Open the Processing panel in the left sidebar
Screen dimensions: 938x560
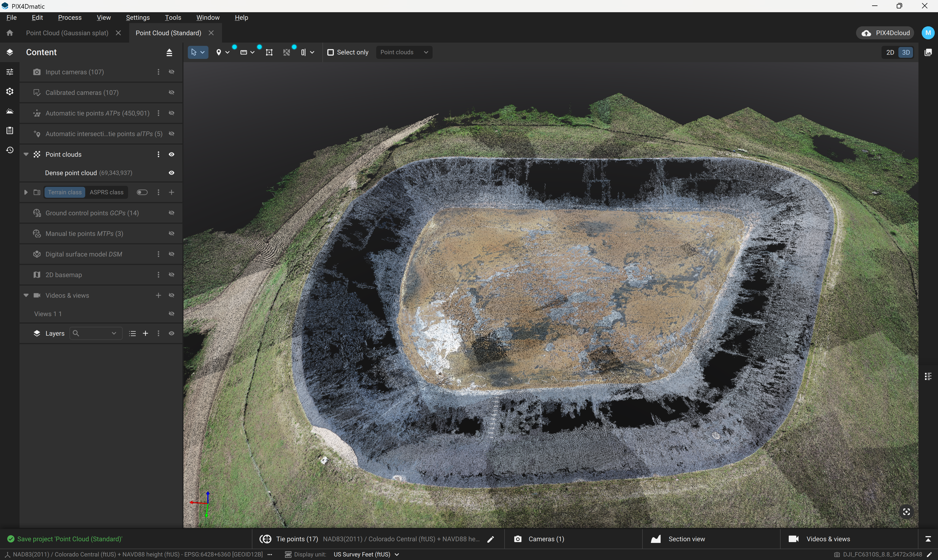coord(9,91)
